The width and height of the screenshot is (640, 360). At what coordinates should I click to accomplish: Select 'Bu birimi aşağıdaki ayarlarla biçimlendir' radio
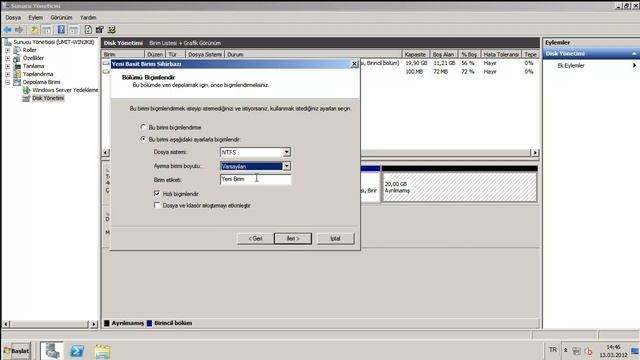(143, 139)
